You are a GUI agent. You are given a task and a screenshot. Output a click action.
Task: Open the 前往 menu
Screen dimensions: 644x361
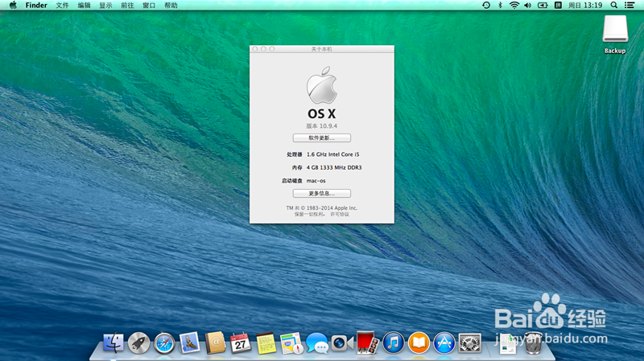pos(127,6)
